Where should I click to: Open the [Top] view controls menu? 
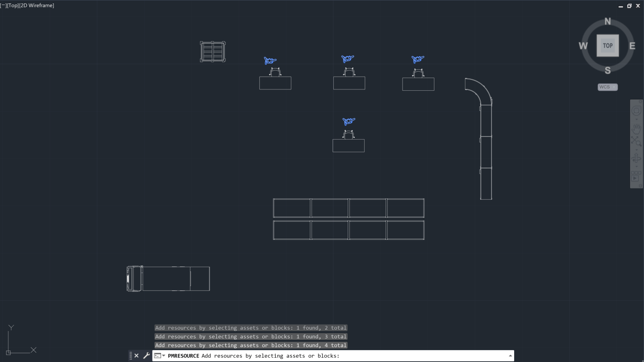tap(13, 6)
